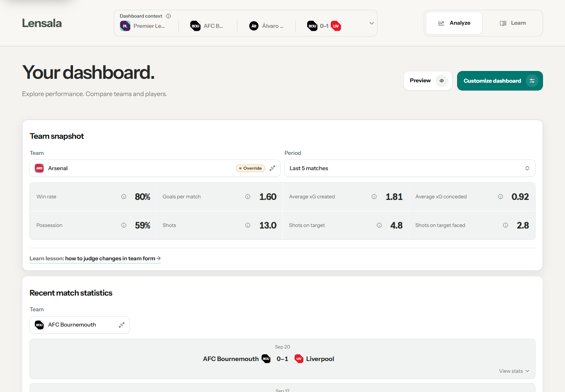The height and width of the screenshot is (392, 565).
Task: Open the Dashboard context info icon
Action: click(168, 16)
